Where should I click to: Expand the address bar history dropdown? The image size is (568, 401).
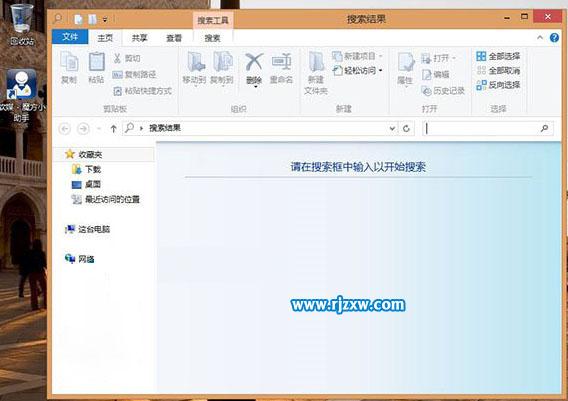(x=392, y=128)
